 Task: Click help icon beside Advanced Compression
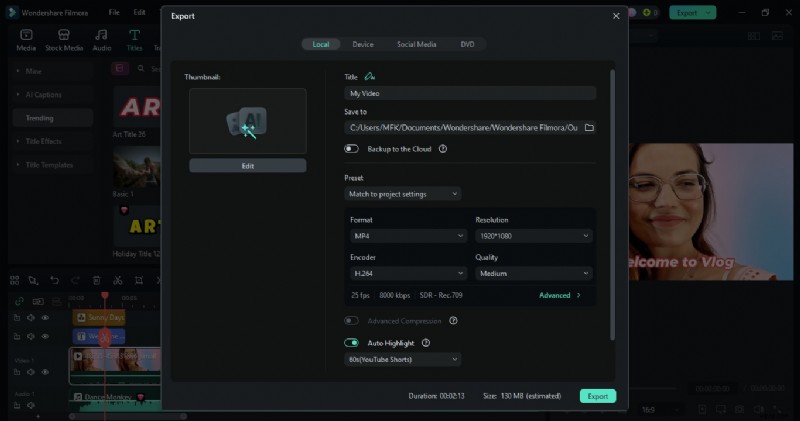pos(453,321)
